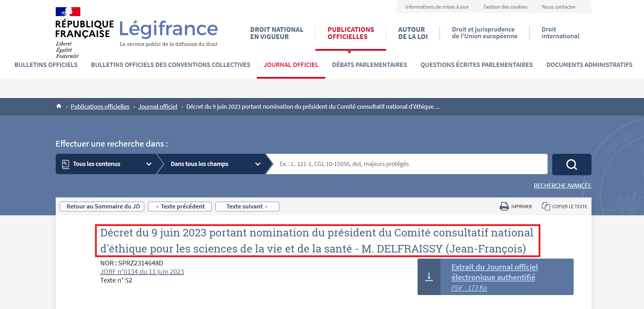Open the Journal Officiel tab
644x309 pixels.
(291, 65)
